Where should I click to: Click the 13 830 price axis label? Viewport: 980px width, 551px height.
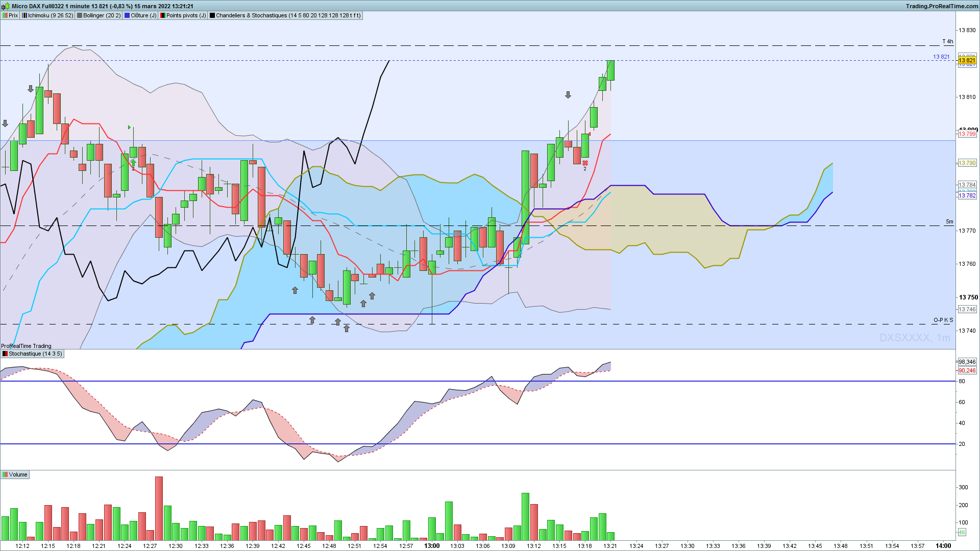pos(967,30)
